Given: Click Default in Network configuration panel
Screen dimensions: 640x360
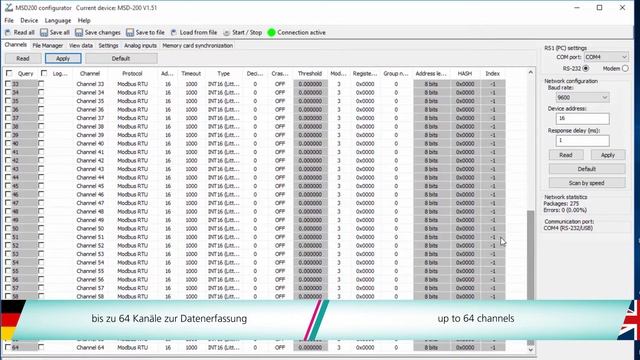Looking at the screenshot, I should click(x=587, y=169).
